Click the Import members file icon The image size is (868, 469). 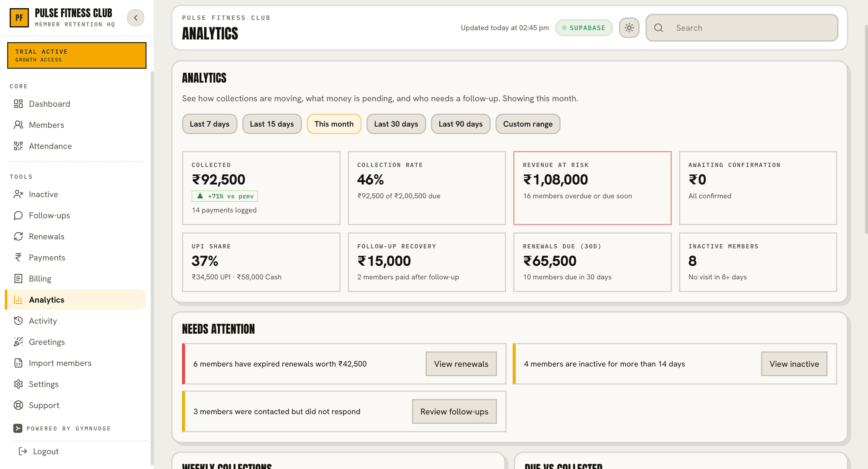[x=18, y=363]
